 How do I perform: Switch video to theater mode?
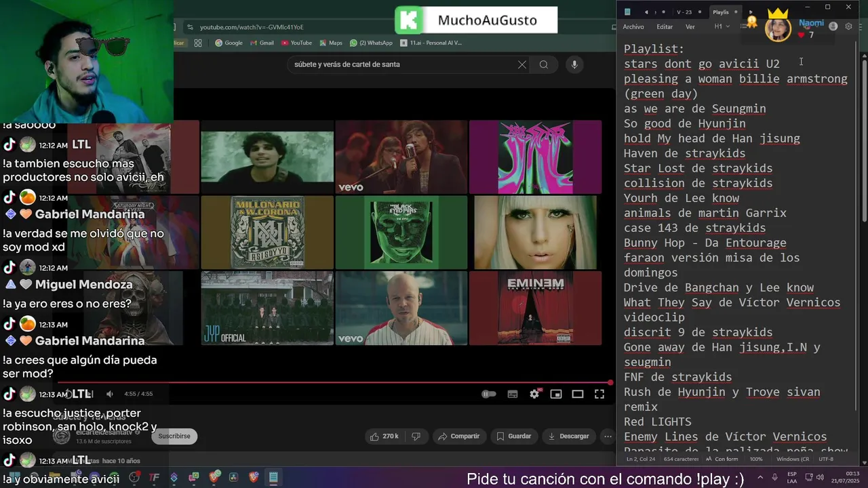click(578, 394)
